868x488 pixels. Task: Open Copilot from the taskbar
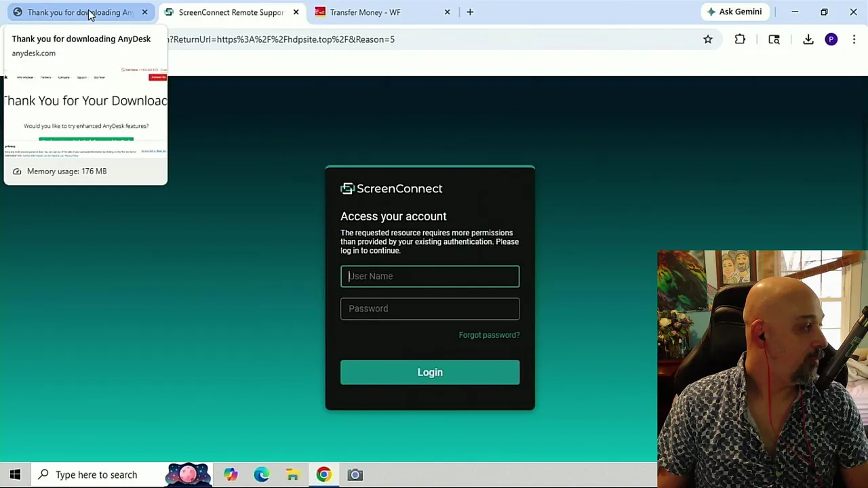click(x=231, y=474)
